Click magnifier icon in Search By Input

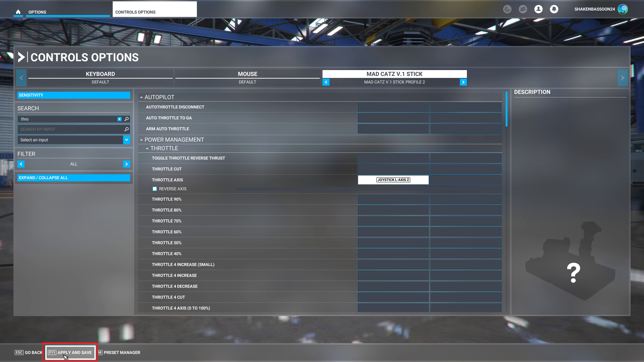click(x=126, y=129)
